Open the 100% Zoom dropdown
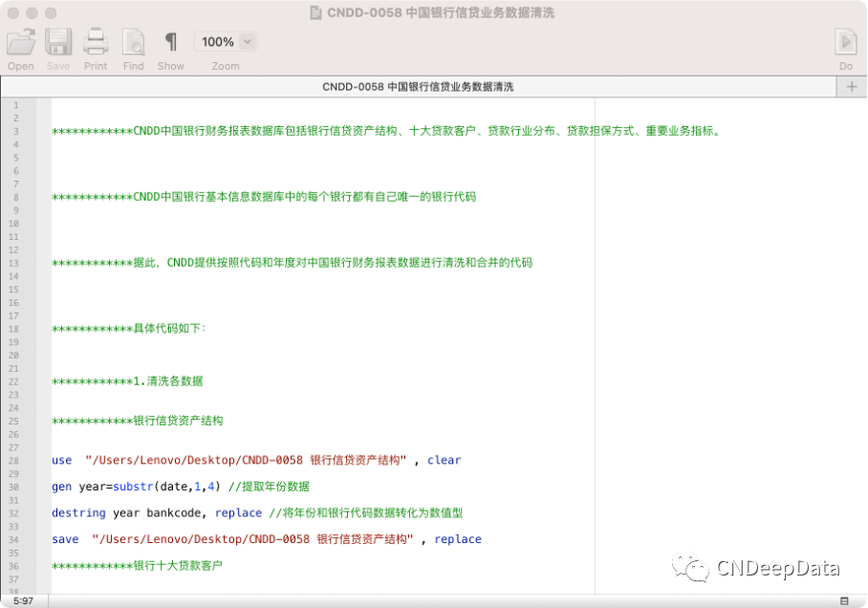Viewport: 868px width, 608px height. coord(226,41)
